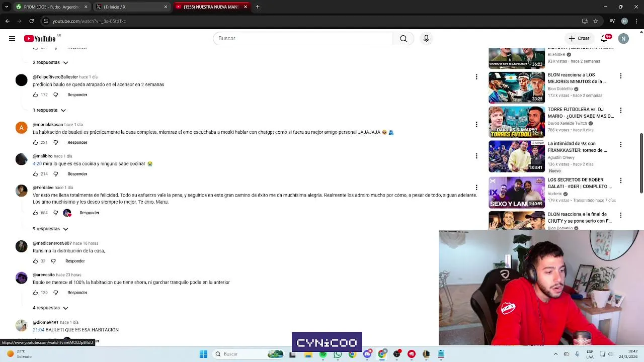The image size is (644, 362).
Task: Select the NUESTRA NUEVA MANS YouTube tab
Action: (x=211, y=7)
